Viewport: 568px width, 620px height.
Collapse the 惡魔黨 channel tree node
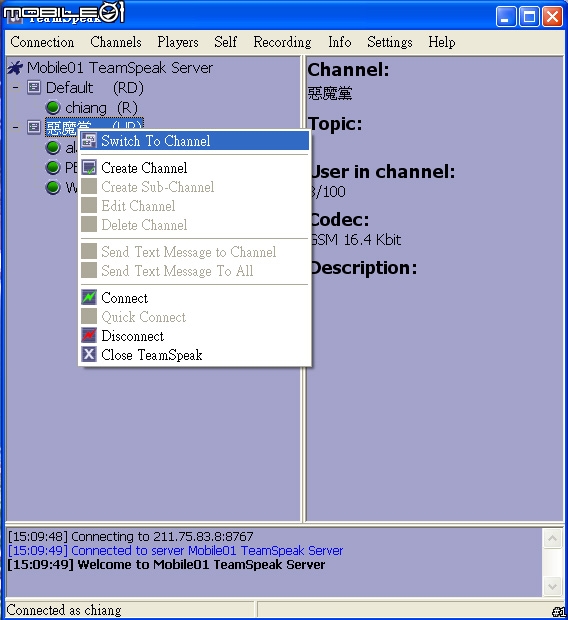tap(15, 127)
